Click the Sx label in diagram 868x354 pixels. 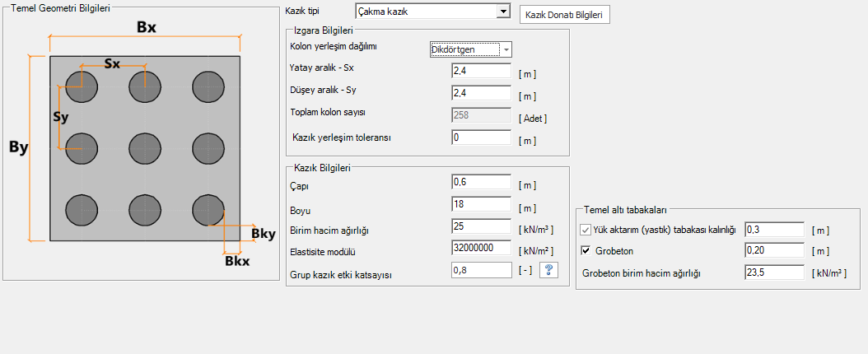pyautogui.click(x=112, y=63)
